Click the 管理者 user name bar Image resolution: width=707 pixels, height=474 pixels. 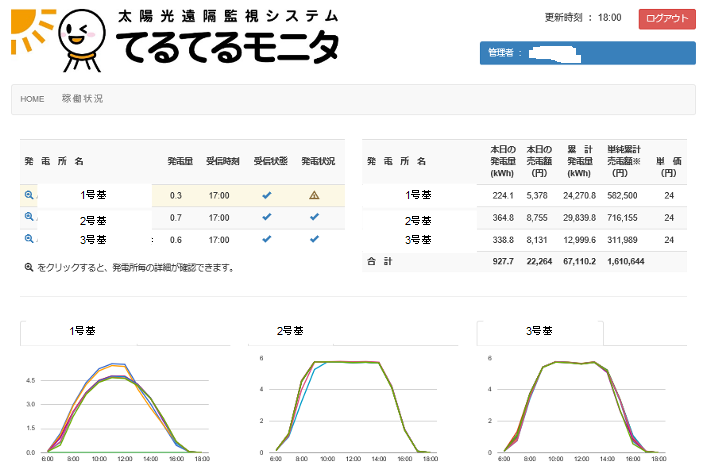(588, 53)
